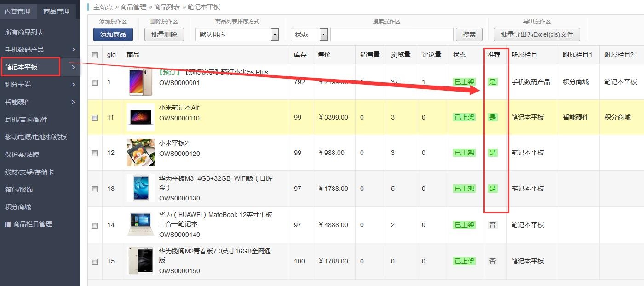Toggle the select-all checkbox in table header
This screenshot has width=644, height=286.
click(95, 55)
